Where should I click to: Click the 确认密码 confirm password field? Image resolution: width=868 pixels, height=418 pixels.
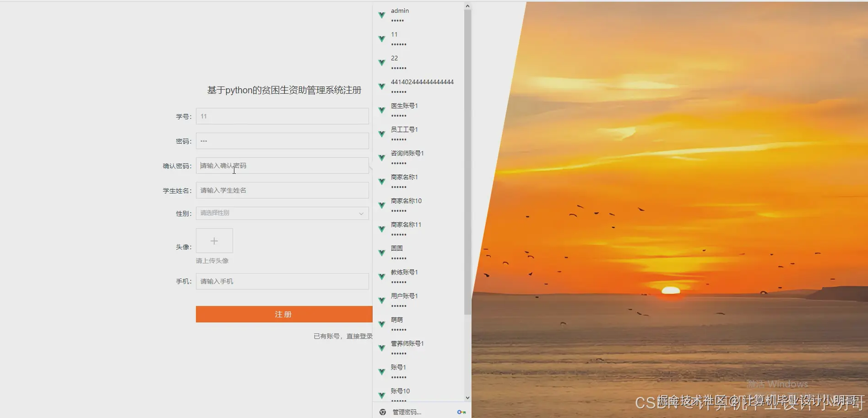click(x=282, y=166)
